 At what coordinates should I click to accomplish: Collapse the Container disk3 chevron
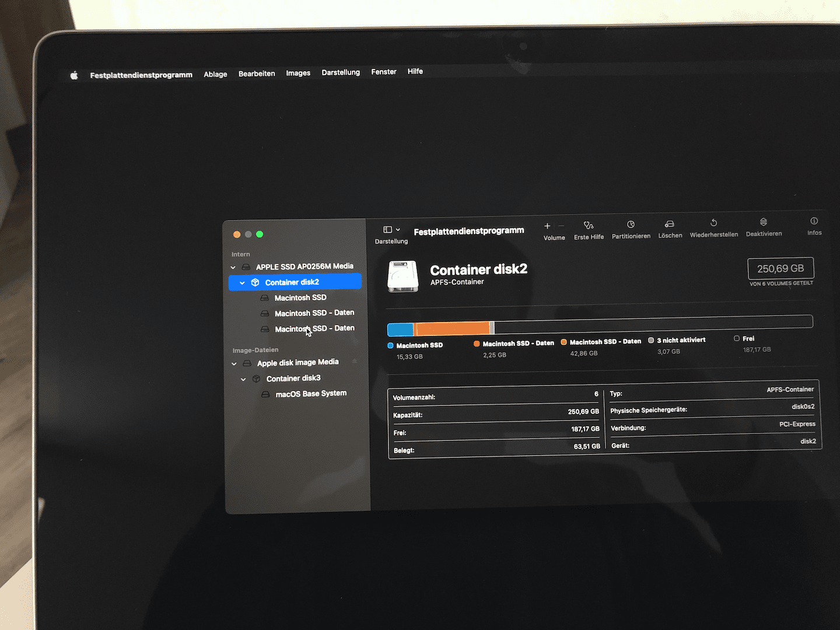click(x=244, y=379)
